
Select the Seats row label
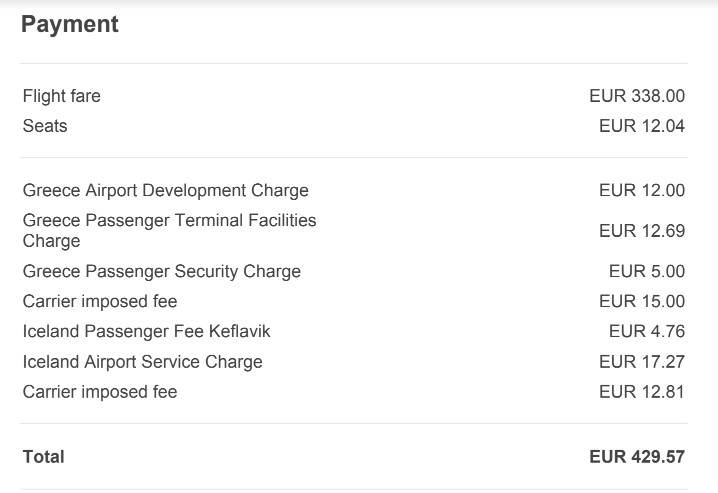point(45,126)
